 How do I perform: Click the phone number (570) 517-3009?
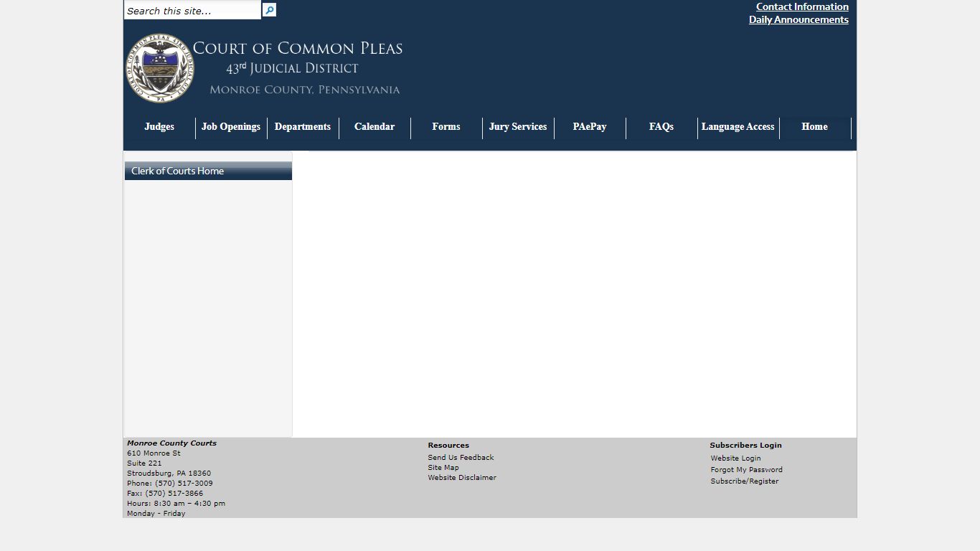click(x=184, y=484)
